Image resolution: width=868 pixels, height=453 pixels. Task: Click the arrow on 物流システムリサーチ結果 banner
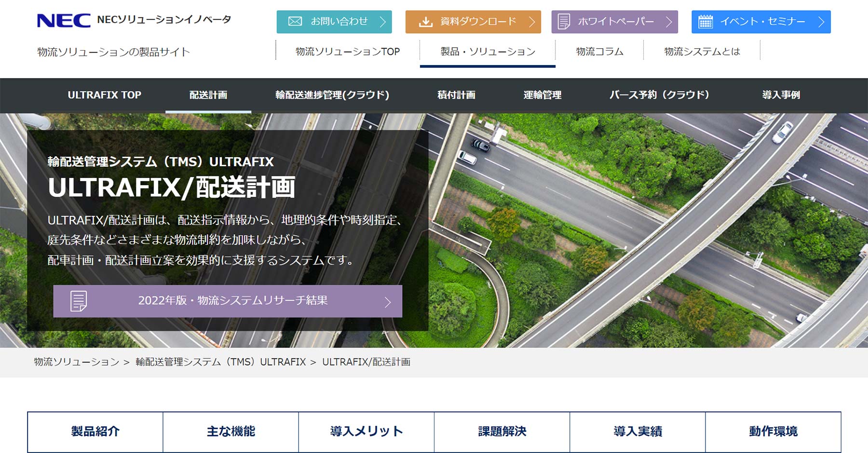388,302
